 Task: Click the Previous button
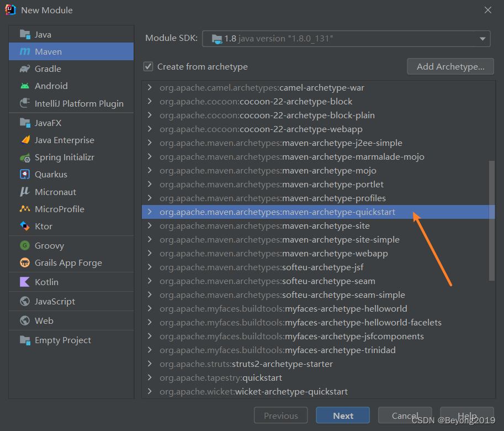click(x=280, y=416)
